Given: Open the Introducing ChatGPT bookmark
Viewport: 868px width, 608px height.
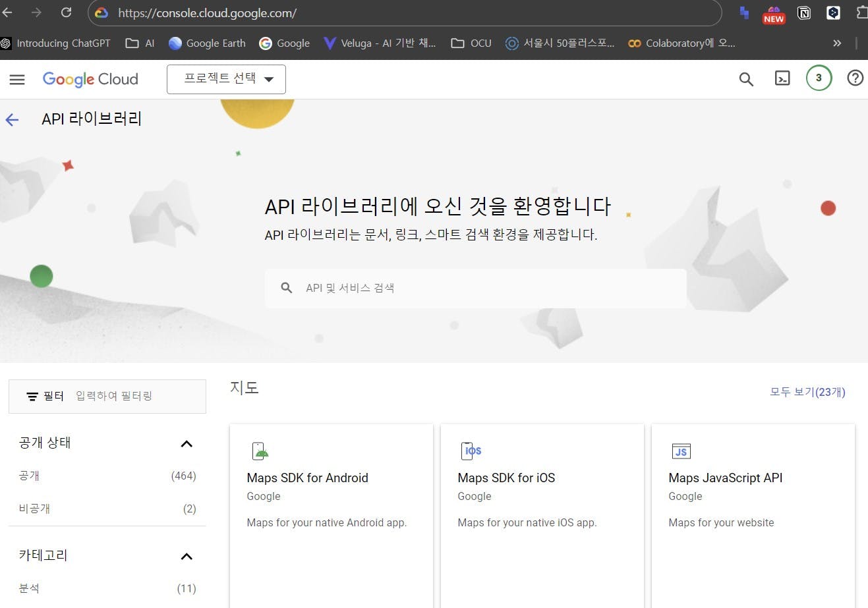Looking at the screenshot, I should pos(55,43).
